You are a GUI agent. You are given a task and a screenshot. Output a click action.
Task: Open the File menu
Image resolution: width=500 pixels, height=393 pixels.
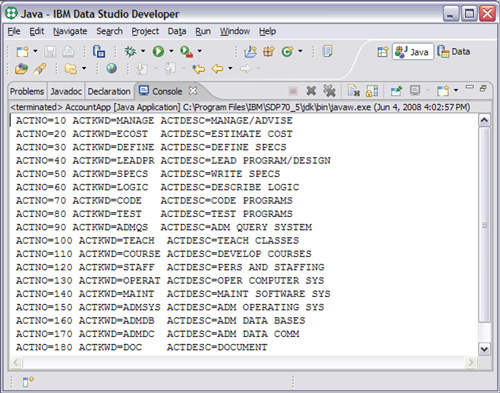pyautogui.click(x=14, y=31)
